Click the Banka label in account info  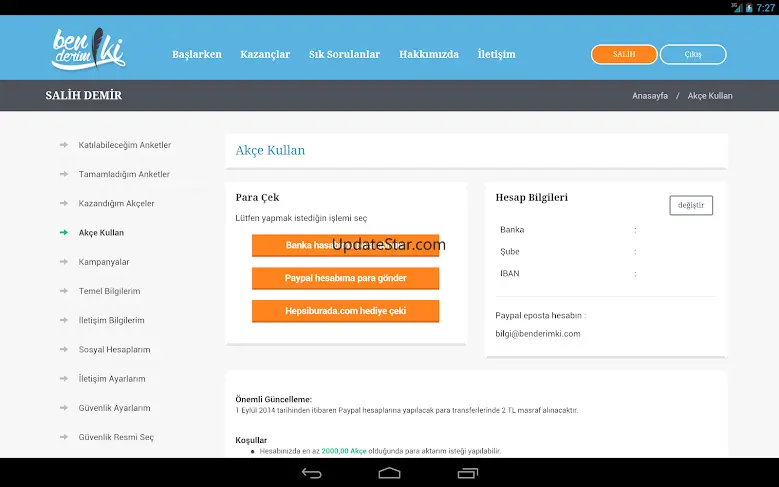(x=512, y=230)
